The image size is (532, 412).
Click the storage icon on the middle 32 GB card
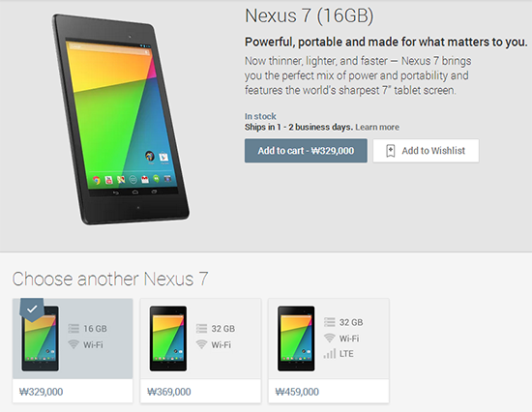[x=201, y=329]
